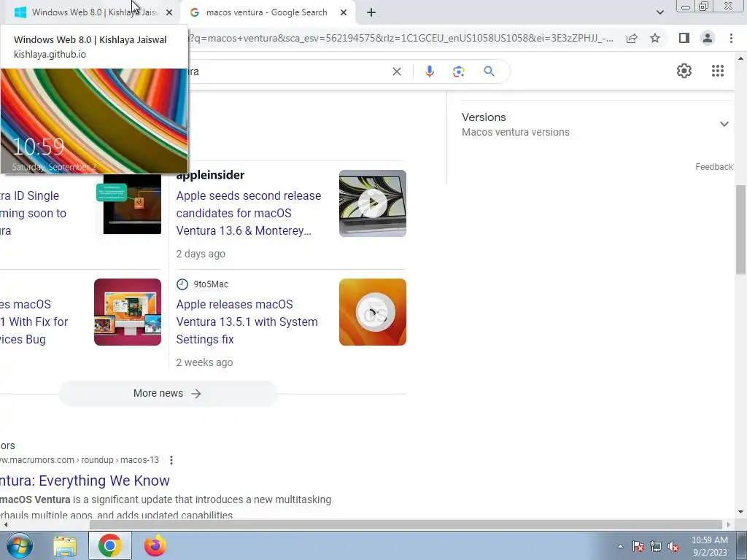Play appleinsider MacBook video thumbnail
Image resolution: width=747 pixels, height=560 pixels.
point(373,203)
